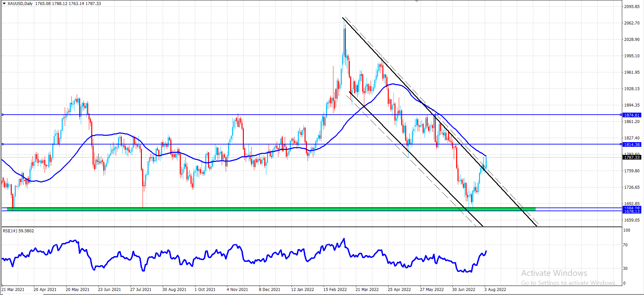Select the 1814.38 horizontal line handle at left

(x=2, y=144)
